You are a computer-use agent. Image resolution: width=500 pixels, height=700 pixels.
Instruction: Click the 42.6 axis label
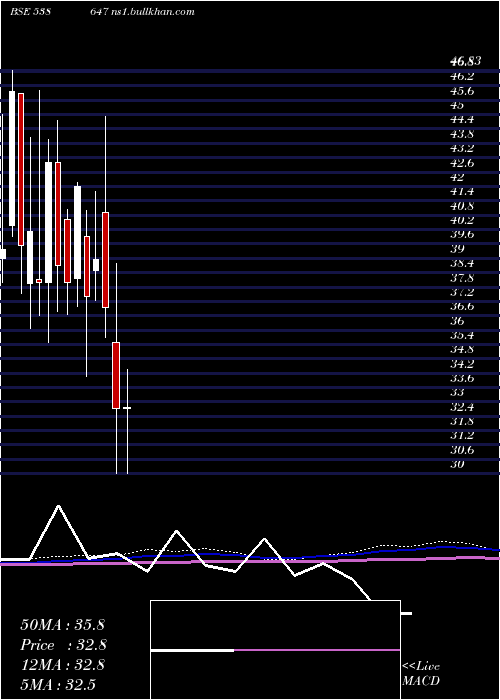(x=462, y=163)
